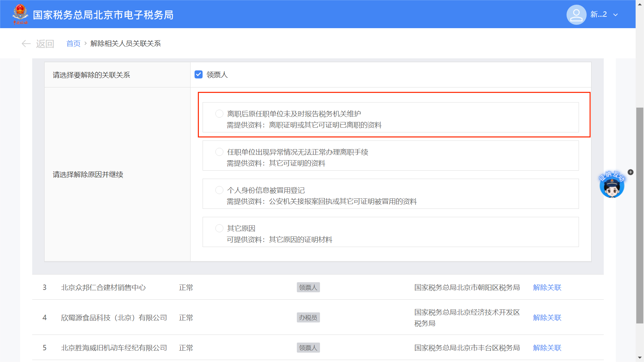Select reason 任职单位出现异常情况无法正常办理离职手续
The image size is (644, 362).
click(219, 152)
